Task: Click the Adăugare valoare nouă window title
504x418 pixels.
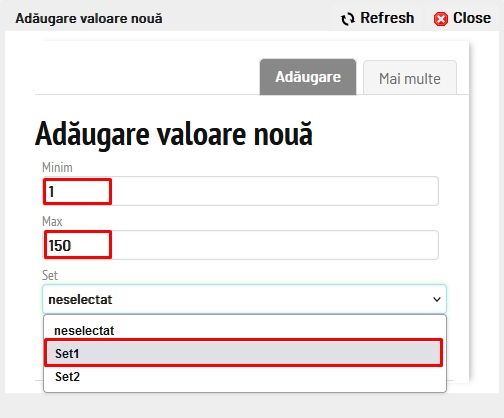Action: click(x=89, y=19)
